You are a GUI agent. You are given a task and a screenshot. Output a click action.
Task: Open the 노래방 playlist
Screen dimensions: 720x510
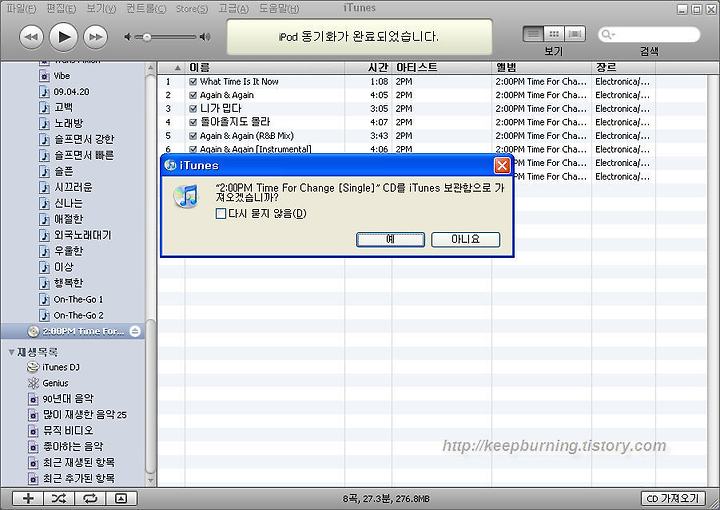[x=68, y=123]
